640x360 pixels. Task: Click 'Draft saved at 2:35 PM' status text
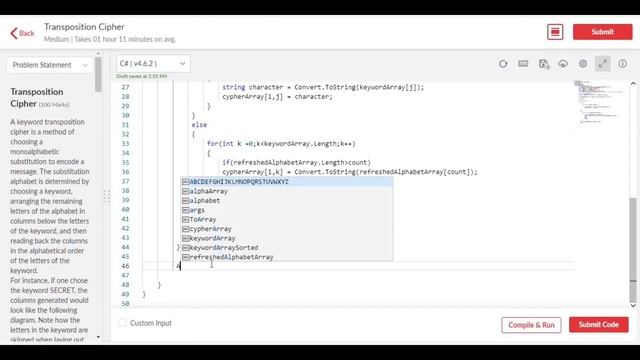point(142,76)
